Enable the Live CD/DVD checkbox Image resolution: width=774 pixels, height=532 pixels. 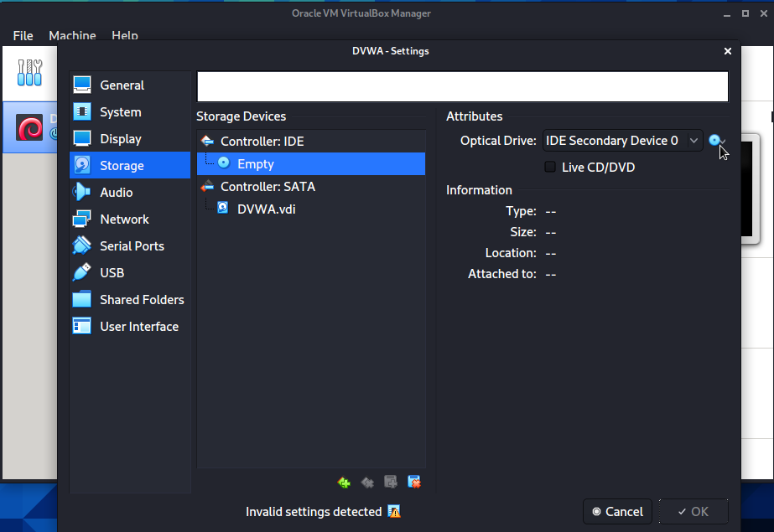point(550,167)
